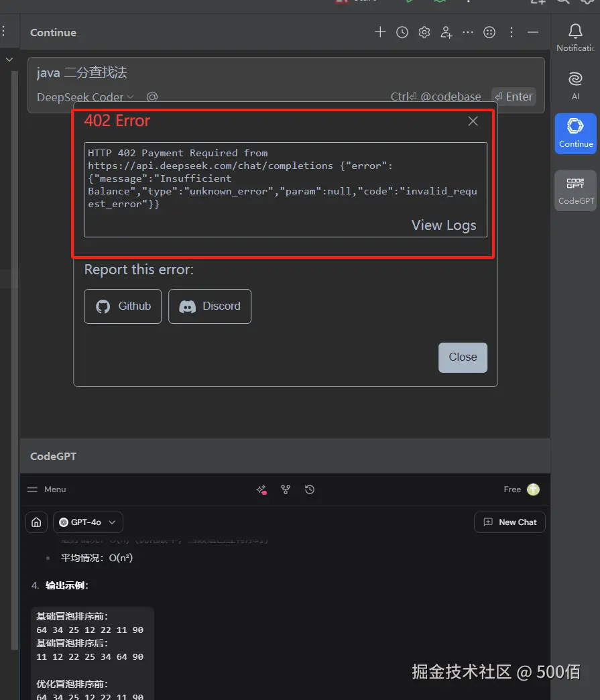Click the HTTP 402 error message text
600x700 pixels.
[x=283, y=178]
